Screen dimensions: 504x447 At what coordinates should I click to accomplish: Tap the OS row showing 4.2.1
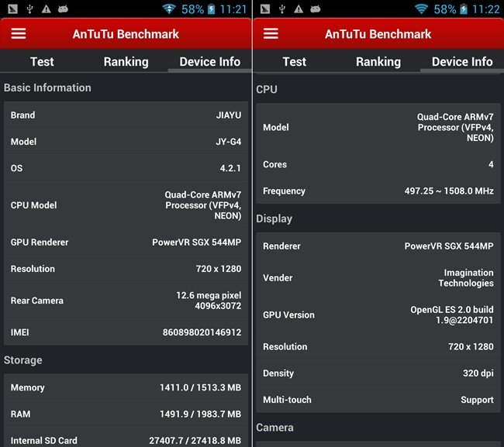tap(126, 168)
